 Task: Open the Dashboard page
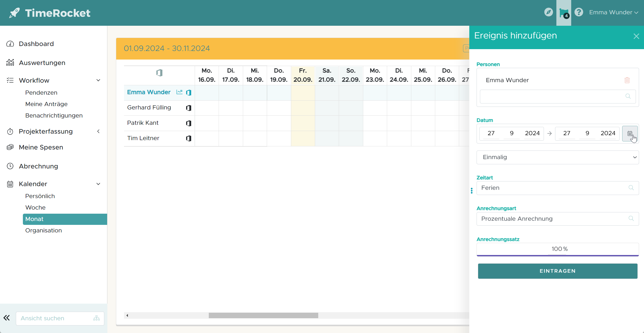point(36,44)
